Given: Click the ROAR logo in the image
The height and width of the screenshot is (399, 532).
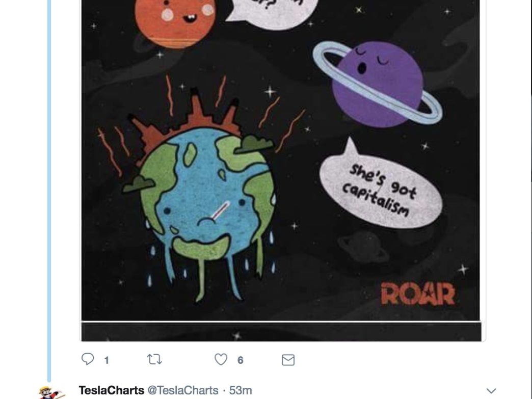Looking at the screenshot, I should click(418, 294).
